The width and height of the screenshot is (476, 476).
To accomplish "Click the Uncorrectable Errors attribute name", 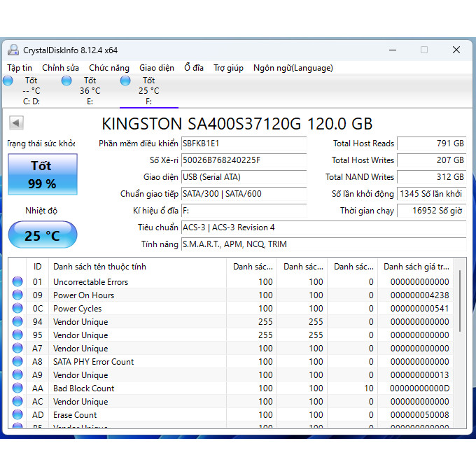I will [x=90, y=281].
